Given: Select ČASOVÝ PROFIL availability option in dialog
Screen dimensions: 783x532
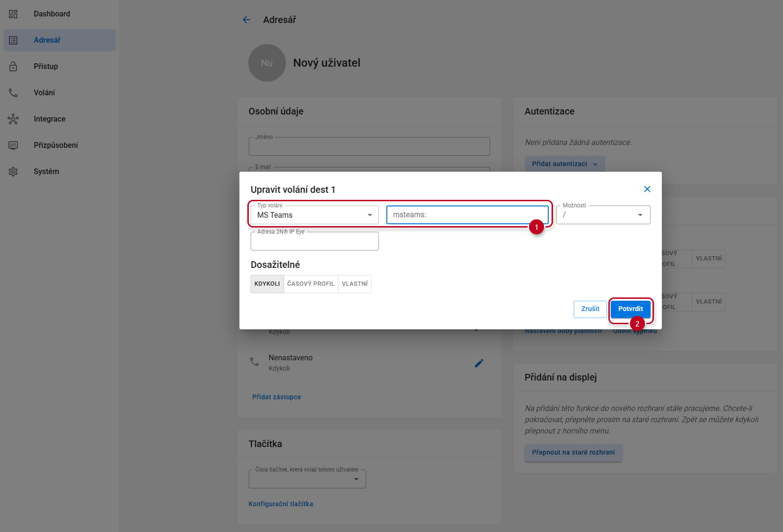Looking at the screenshot, I should [311, 284].
